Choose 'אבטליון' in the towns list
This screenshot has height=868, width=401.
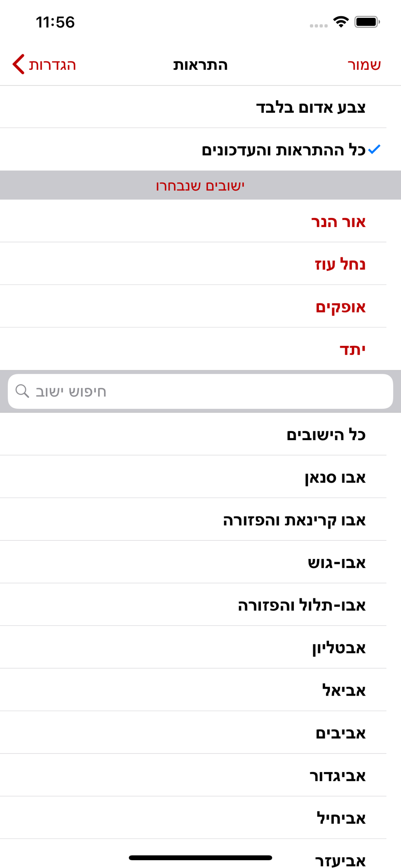[339, 648]
